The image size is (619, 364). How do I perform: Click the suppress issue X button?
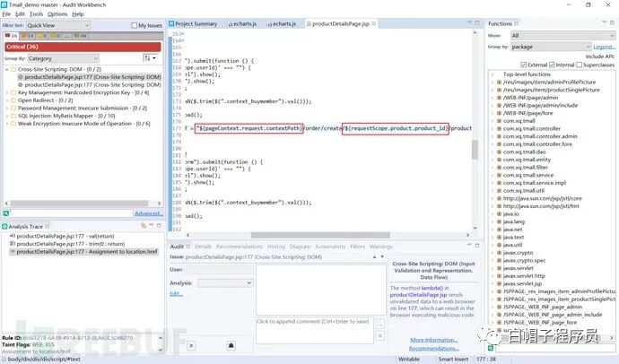coord(191,345)
